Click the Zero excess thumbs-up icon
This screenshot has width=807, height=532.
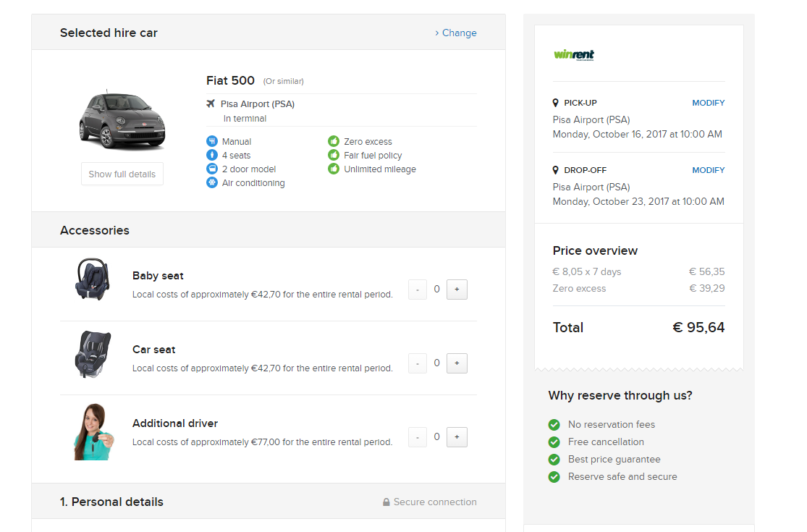pos(334,141)
